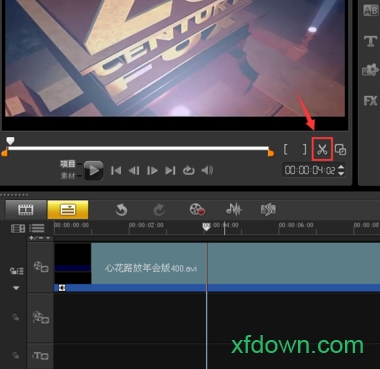Expand the track options down arrow

(16, 288)
